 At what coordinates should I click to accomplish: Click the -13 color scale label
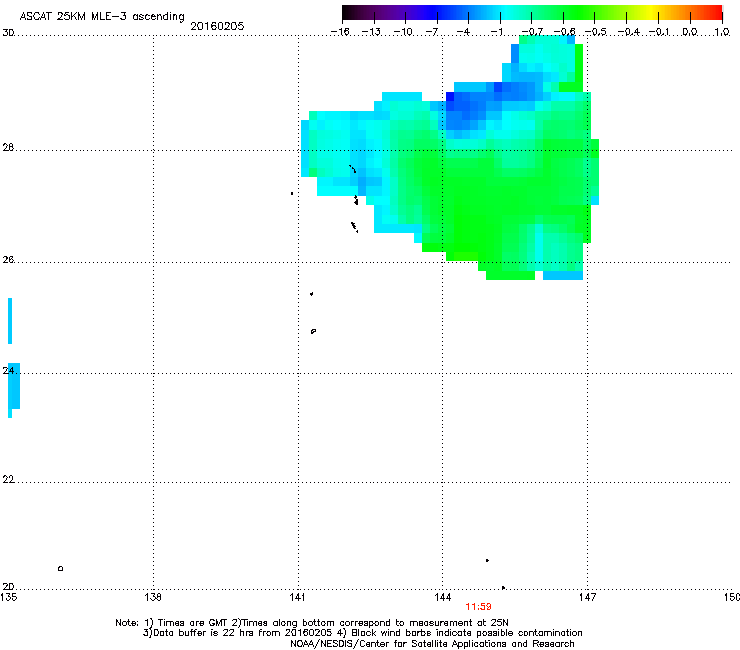[x=371, y=32]
